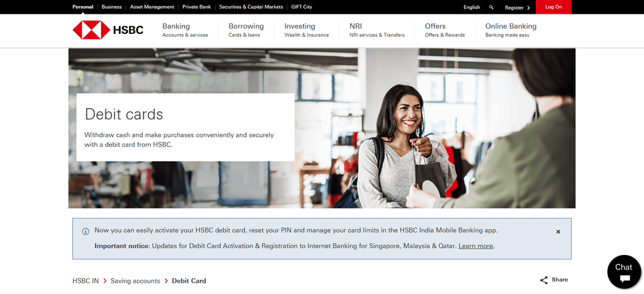The height and width of the screenshot is (294, 644).
Task: Change language from English
Action: [472, 7]
